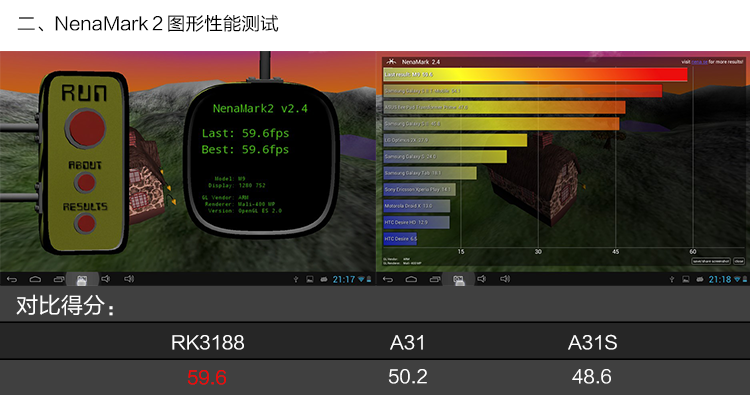This screenshot has height=418, width=750.
Task: Click the 50.2 score
Action: (408, 376)
